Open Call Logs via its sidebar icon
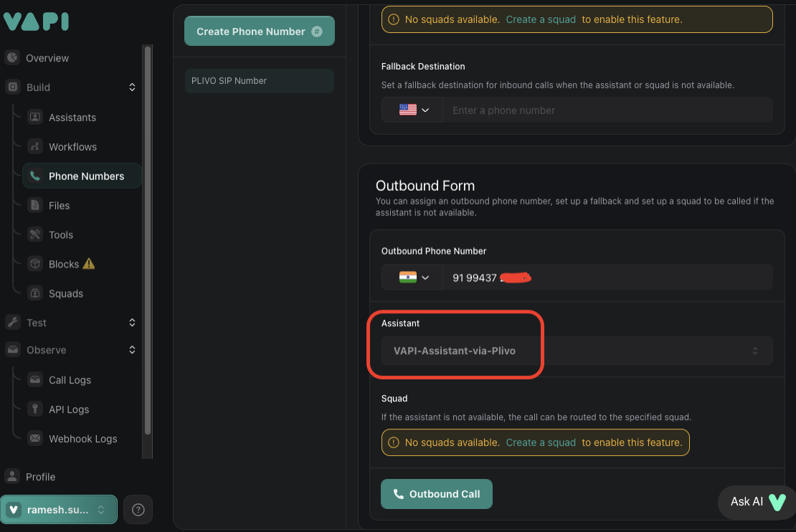This screenshot has height=532, width=796. (35, 380)
